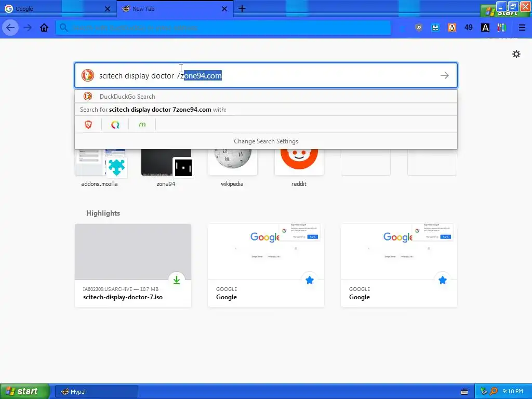Close the Google tab

[108, 9]
